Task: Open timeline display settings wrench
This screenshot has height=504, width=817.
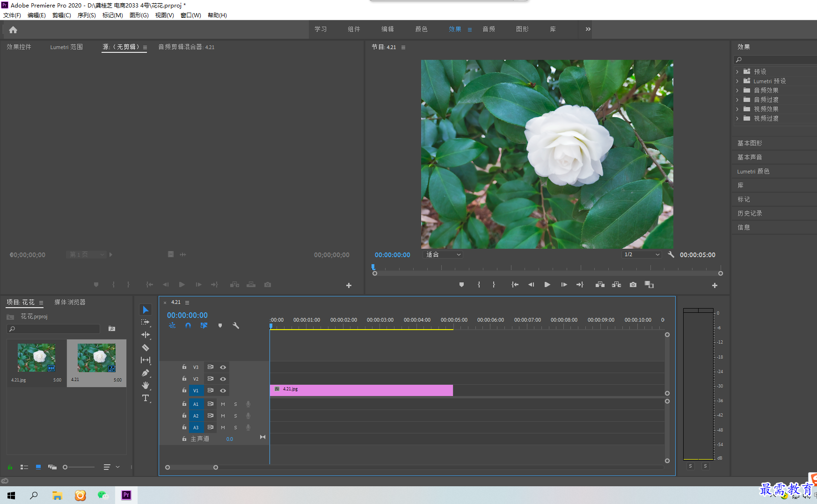Action: coord(236,325)
